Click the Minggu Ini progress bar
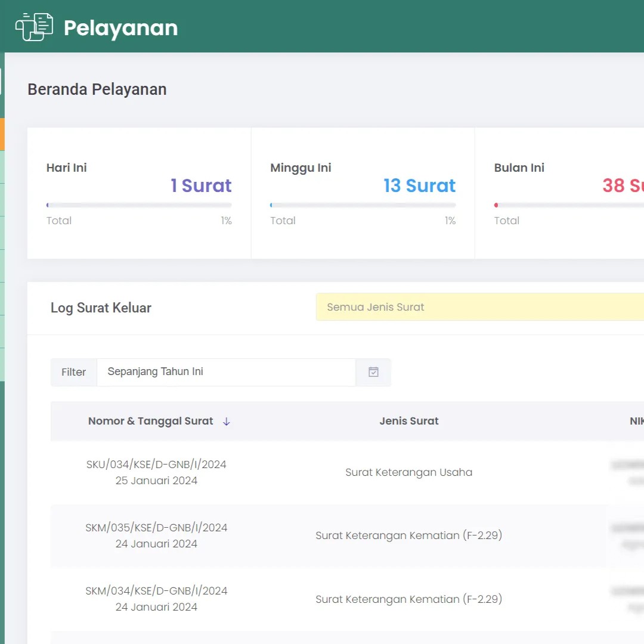Screen dimensions: 644x644 click(x=363, y=205)
